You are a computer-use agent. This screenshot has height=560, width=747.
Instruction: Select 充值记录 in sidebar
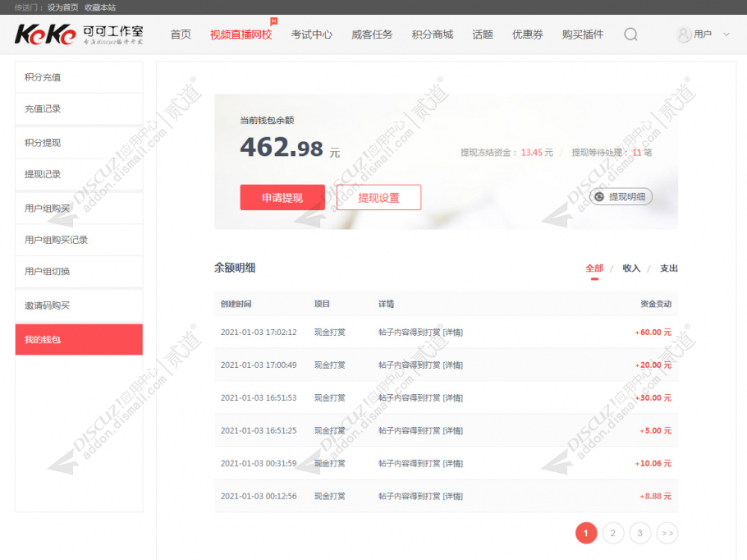pos(79,108)
